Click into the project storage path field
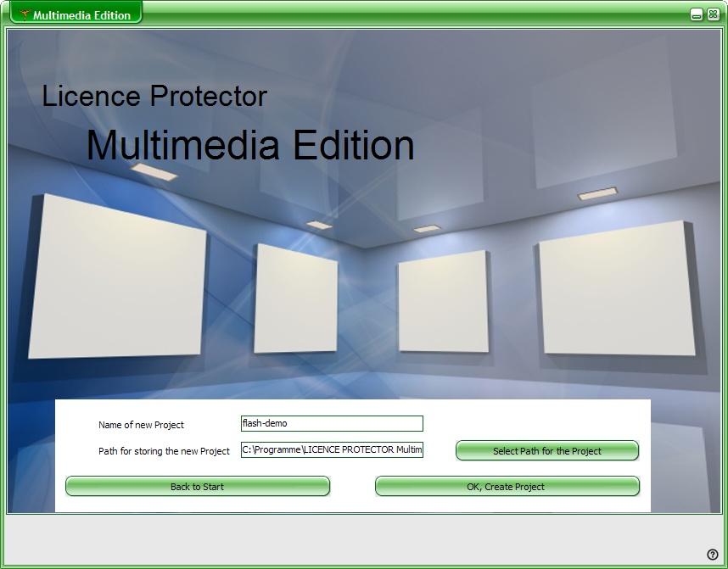 tap(331, 449)
